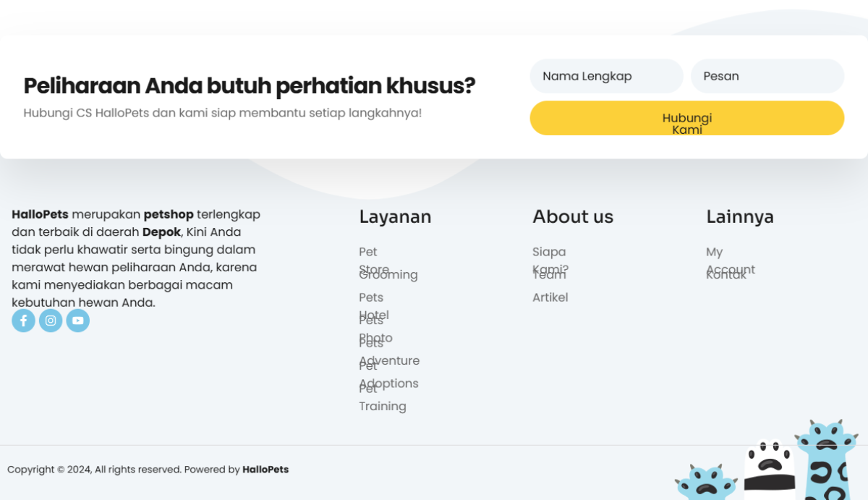
Task: Open the Pet Training link
Action: point(383,397)
